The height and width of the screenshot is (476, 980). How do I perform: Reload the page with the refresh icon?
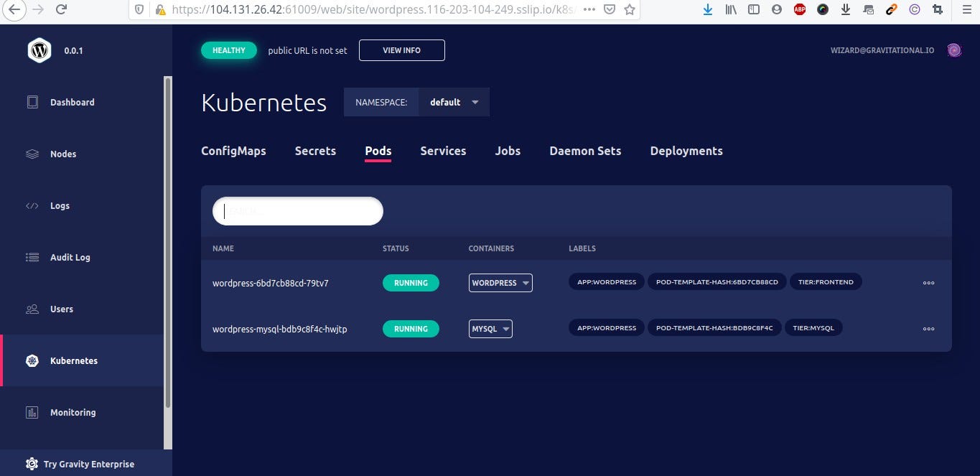[61, 9]
